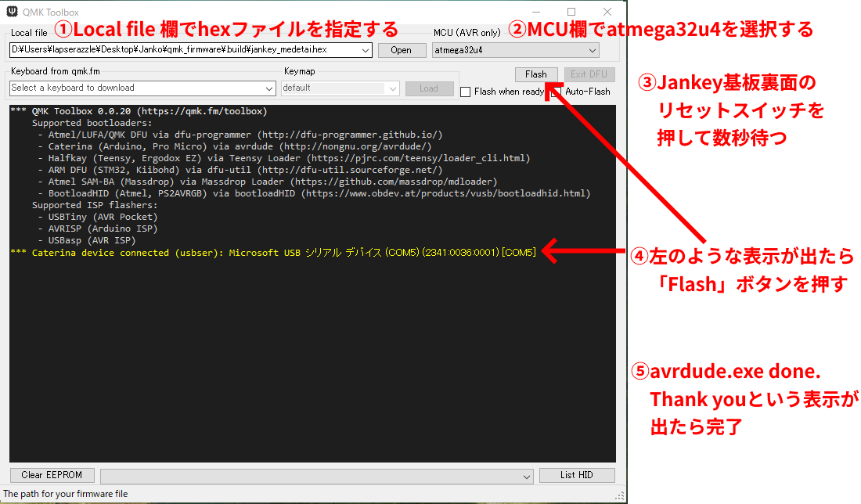Expand the Select a keyboard to download list
The width and height of the screenshot is (861, 504).
coord(269,88)
